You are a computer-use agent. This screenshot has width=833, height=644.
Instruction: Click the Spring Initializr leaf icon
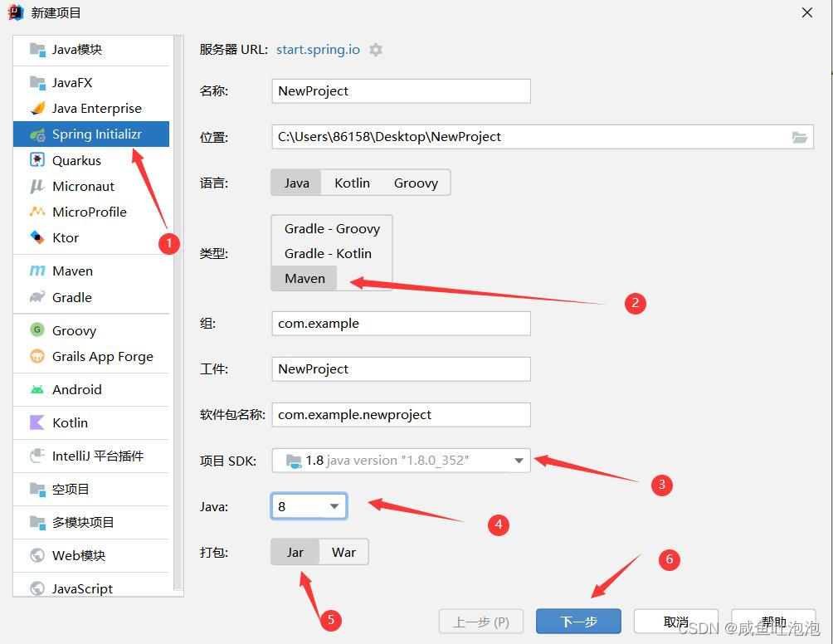37,134
